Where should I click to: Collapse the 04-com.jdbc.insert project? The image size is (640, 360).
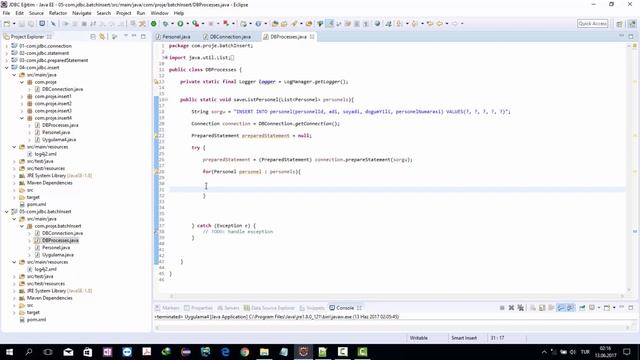(7, 68)
